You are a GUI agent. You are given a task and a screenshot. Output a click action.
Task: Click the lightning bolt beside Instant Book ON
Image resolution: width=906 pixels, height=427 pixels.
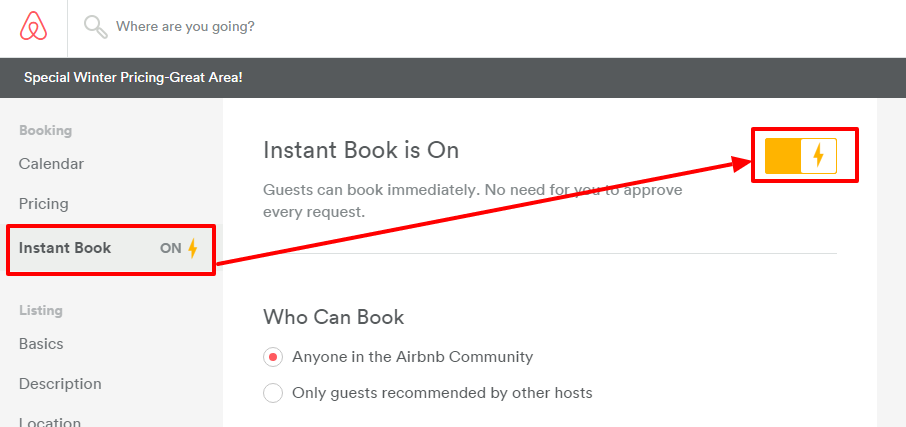tap(193, 248)
